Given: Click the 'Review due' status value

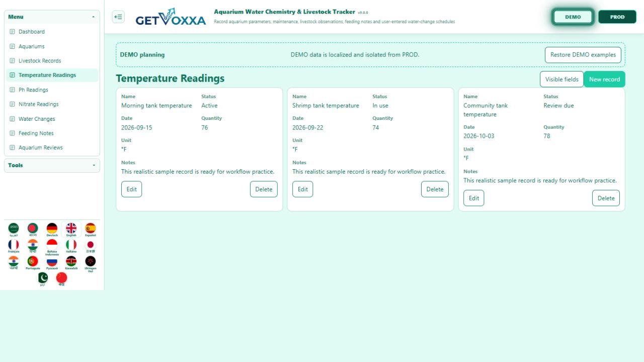Looking at the screenshot, I should 558,106.
